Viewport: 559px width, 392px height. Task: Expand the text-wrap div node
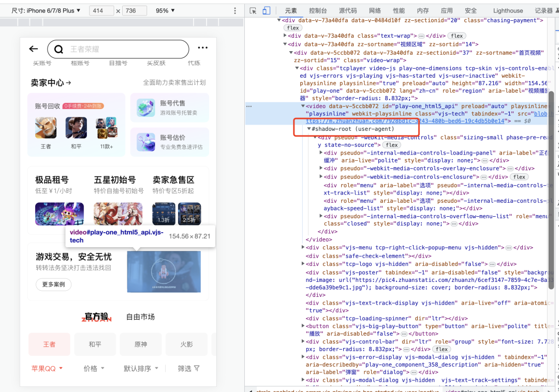point(285,36)
